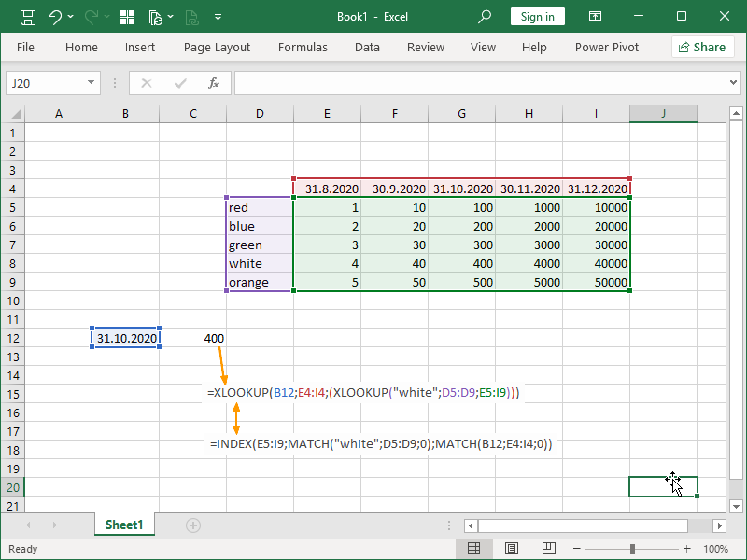Screen dimensions: 747x560
Task: Click cell containing 31.12.2020
Action: click(x=596, y=189)
